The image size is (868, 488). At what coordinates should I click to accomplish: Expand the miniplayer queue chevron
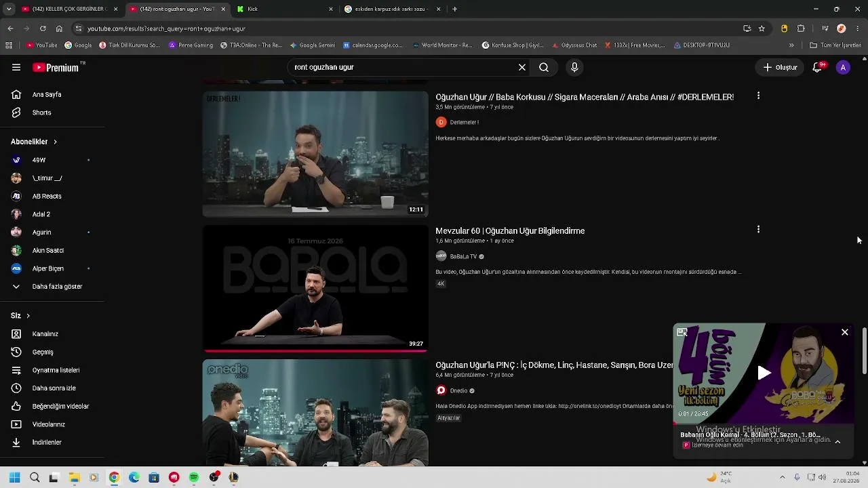[837, 442]
